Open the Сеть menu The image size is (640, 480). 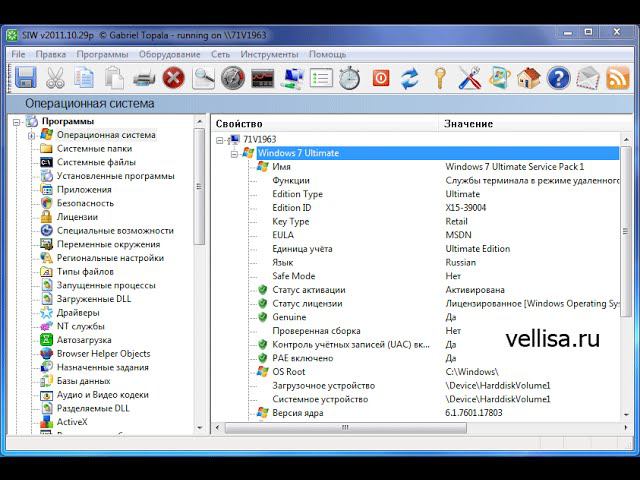pyautogui.click(x=220, y=54)
